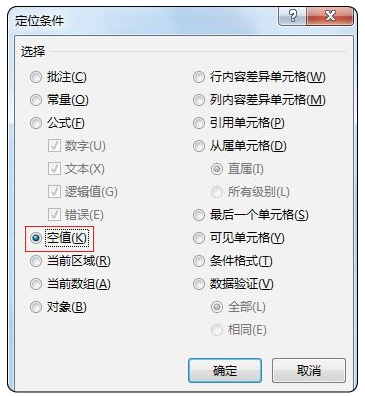The width and height of the screenshot is (365, 396).
Task: Open dialog help question mark icon
Action: pos(293,16)
